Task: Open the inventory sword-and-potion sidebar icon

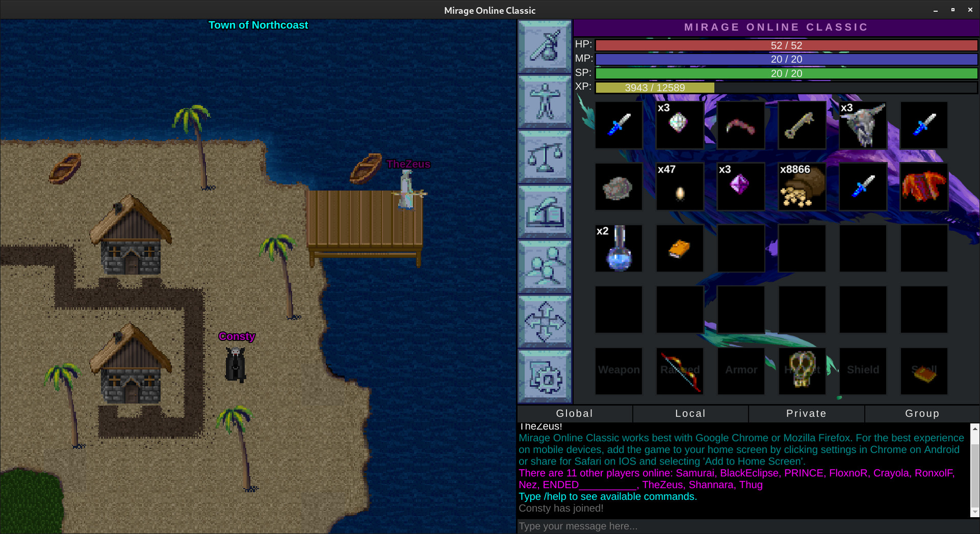Action: click(x=545, y=47)
